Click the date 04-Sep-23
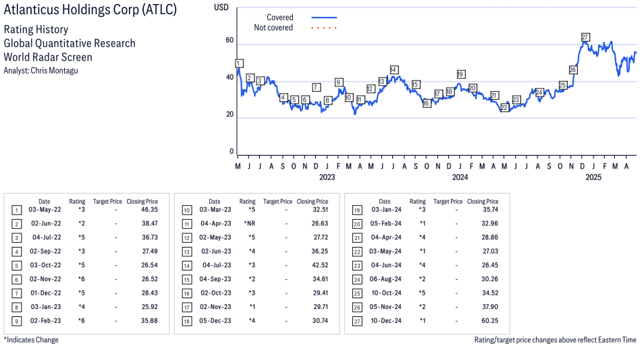644x344 pixels. (x=215, y=279)
